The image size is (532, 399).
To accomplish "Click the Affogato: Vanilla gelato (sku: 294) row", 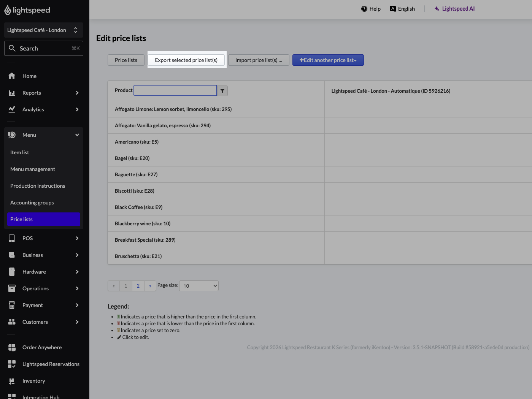I will [320, 125].
